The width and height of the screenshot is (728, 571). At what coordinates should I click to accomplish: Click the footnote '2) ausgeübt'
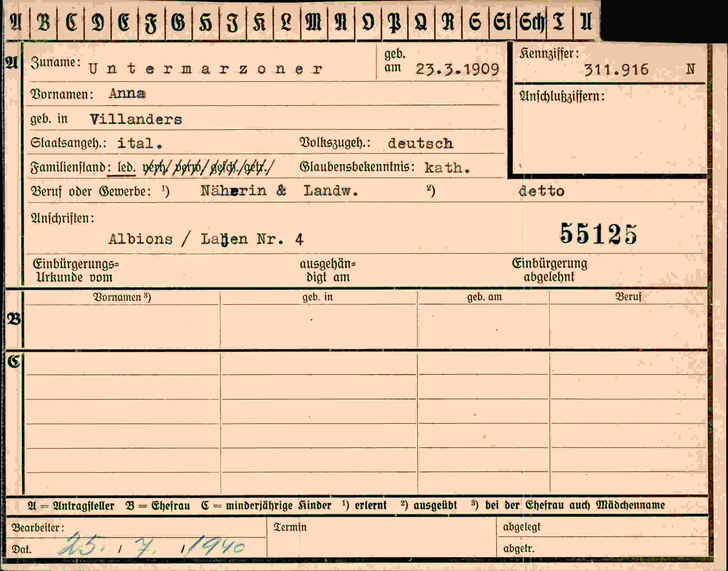coord(429,505)
